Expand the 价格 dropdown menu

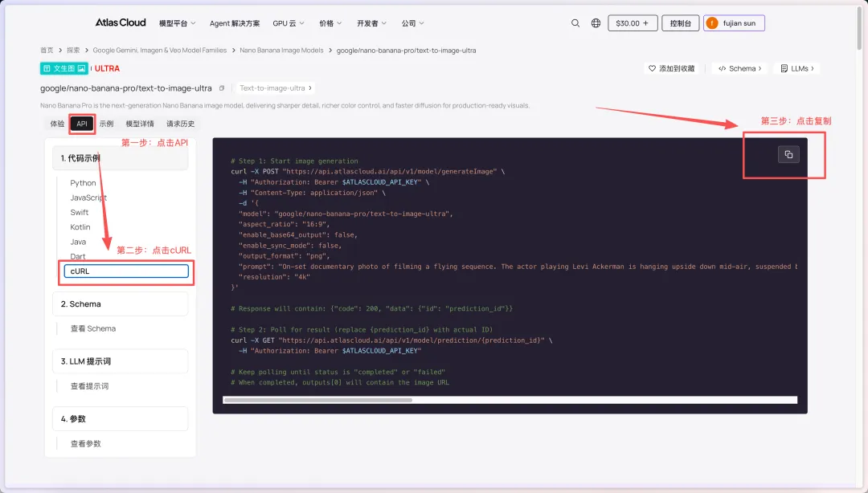330,23
